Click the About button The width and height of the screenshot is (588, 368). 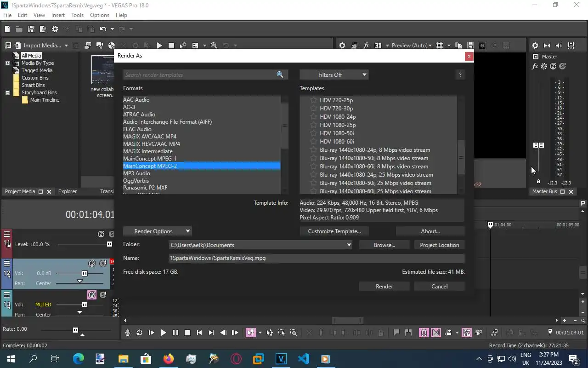(430, 231)
